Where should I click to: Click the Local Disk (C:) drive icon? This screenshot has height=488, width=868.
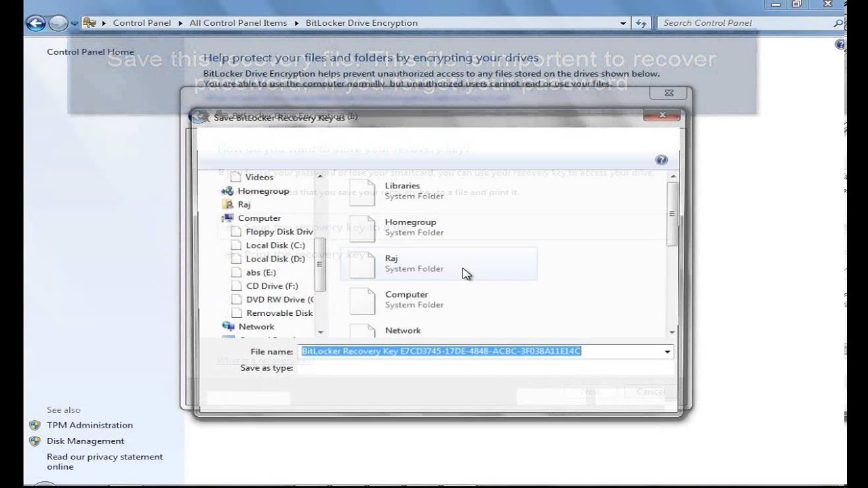pyautogui.click(x=236, y=245)
